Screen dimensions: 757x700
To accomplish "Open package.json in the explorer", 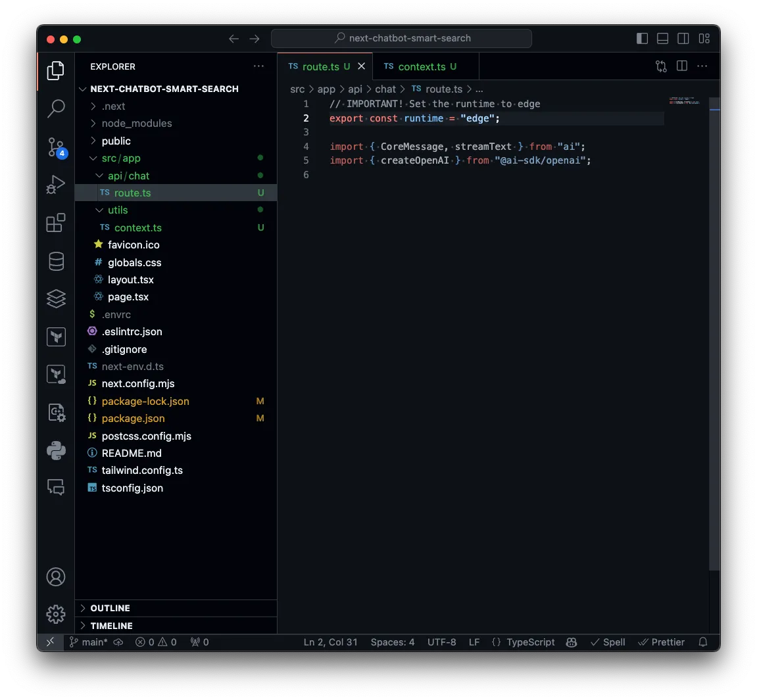I will (176, 418).
